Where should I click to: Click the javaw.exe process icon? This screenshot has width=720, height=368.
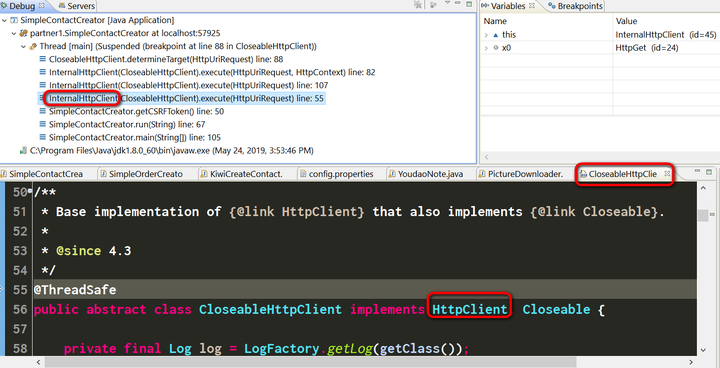pos(23,151)
